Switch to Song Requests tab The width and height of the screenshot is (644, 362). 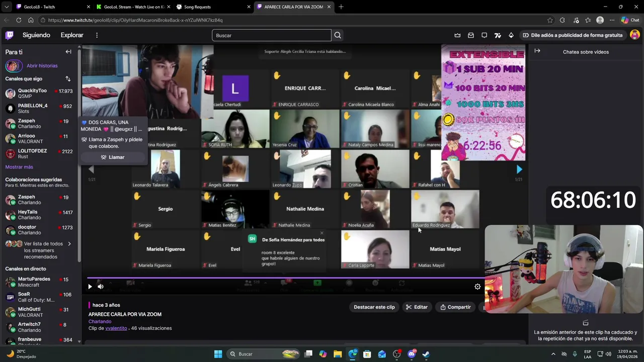click(x=212, y=7)
